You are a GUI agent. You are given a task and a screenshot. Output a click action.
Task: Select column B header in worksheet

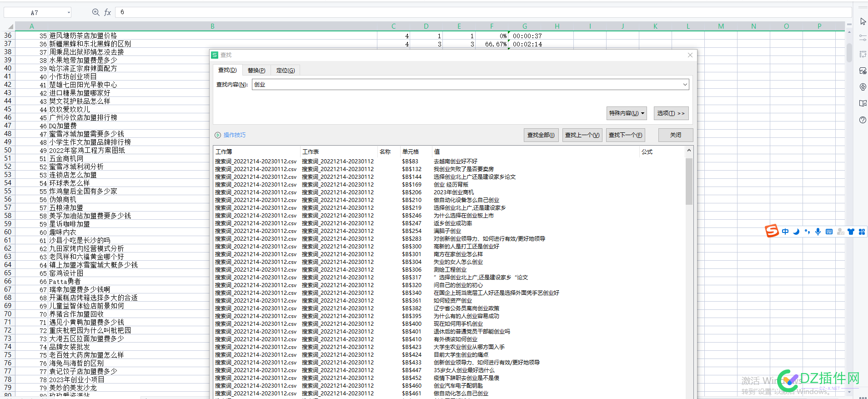(212, 26)
